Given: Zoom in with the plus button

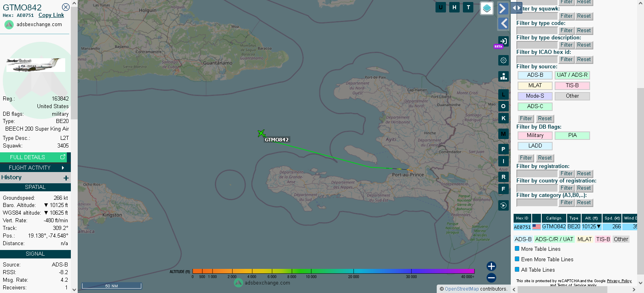Looking at the screenshot, I should click(491, 266).
